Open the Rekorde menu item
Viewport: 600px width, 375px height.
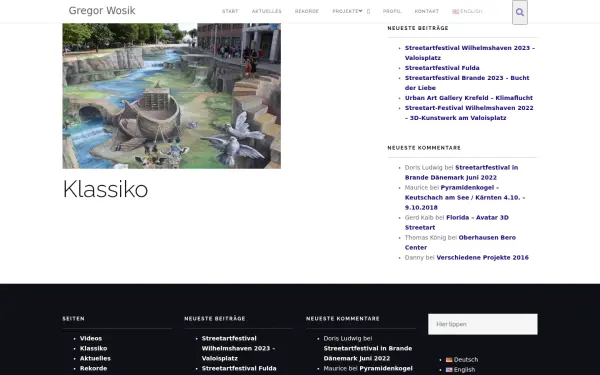307,11
